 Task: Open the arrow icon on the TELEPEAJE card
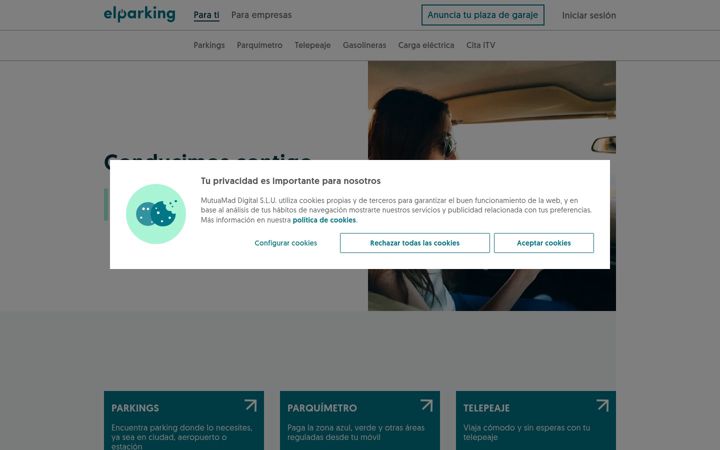(x=602, y=405)
